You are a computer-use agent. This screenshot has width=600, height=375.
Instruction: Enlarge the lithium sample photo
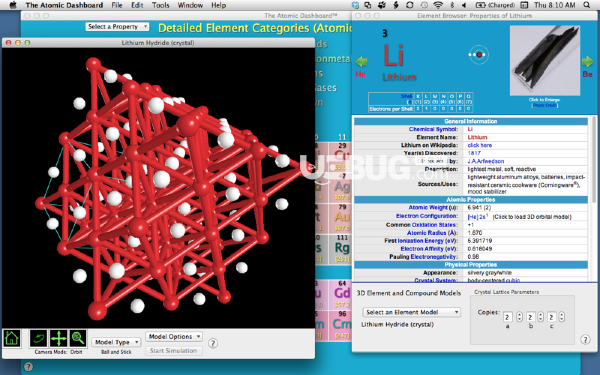[x=545, y=60]
